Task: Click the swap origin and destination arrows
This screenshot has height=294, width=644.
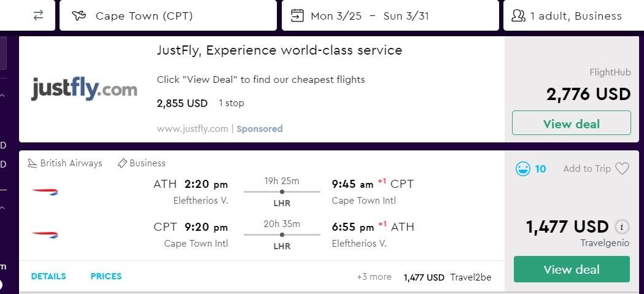Action: tap(39, 16)
